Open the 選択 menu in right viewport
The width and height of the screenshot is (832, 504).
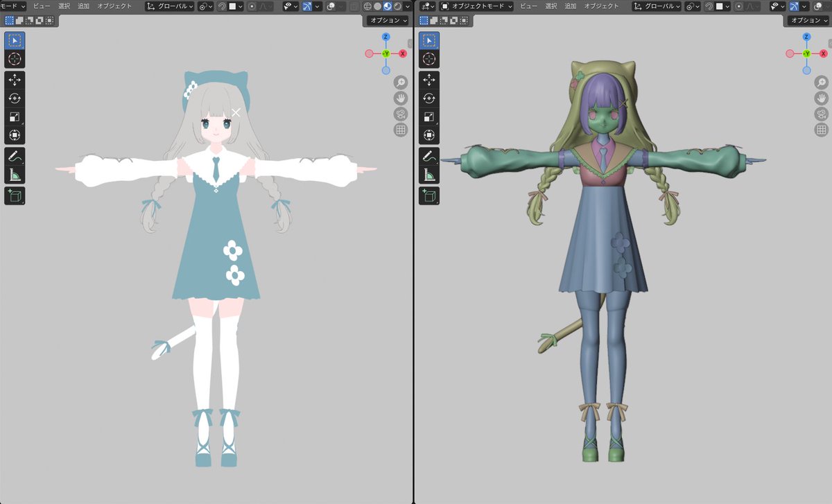click(551, 6)
